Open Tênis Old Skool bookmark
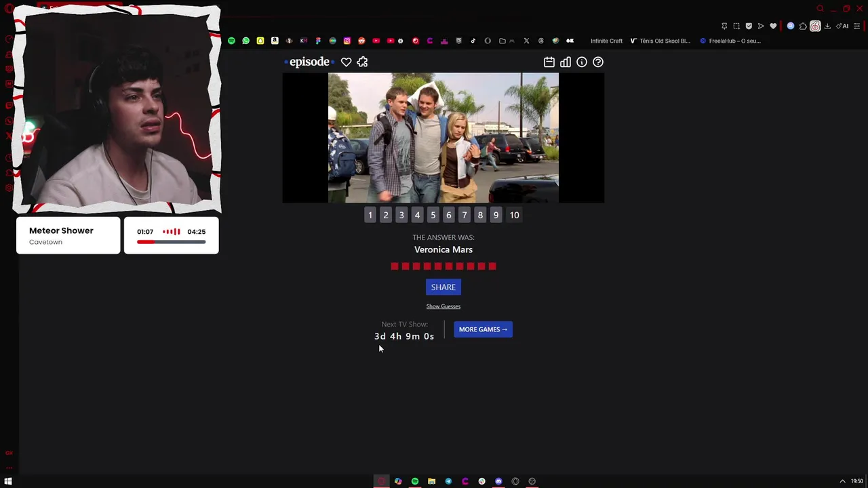Screen dimensions: 868x488 point(660,41)
